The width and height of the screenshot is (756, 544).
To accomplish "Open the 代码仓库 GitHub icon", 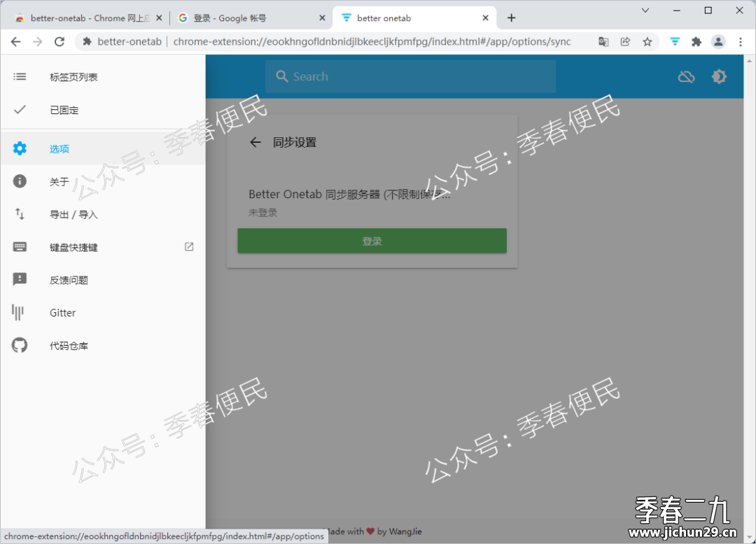I will pos(20,345).
